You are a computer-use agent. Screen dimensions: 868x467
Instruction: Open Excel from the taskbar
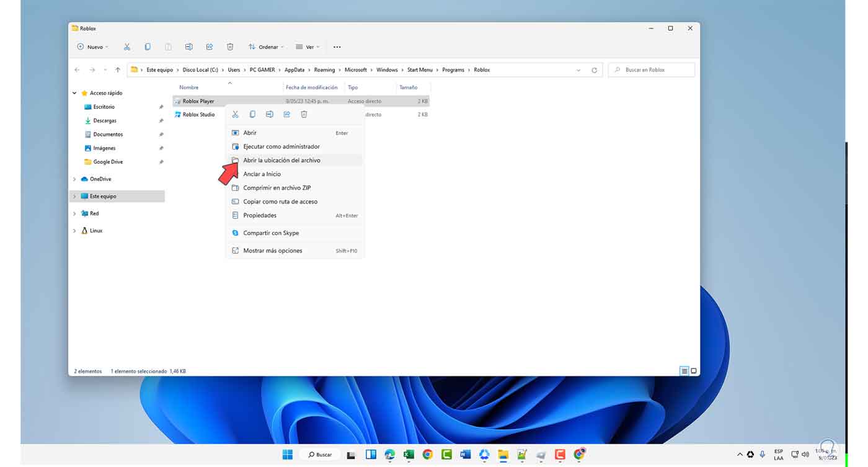pyautogui.click(x=409, y=455)
